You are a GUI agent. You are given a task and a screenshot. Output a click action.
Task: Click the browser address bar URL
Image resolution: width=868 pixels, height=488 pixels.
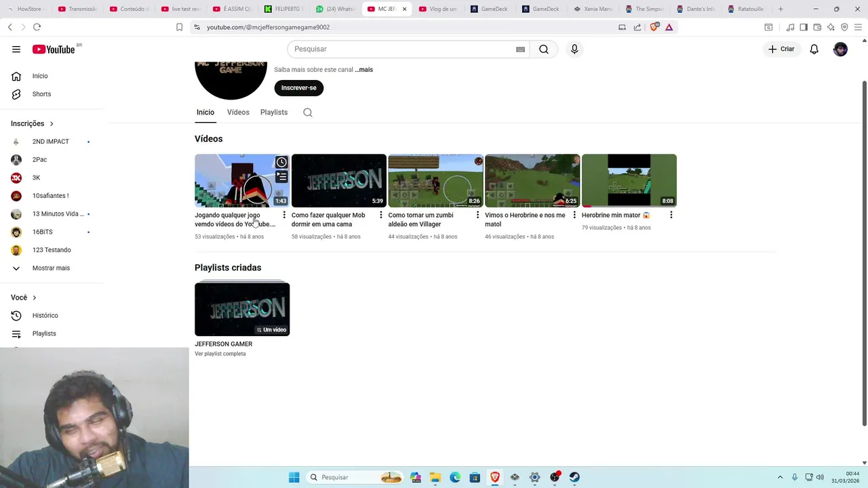(269, 27)
